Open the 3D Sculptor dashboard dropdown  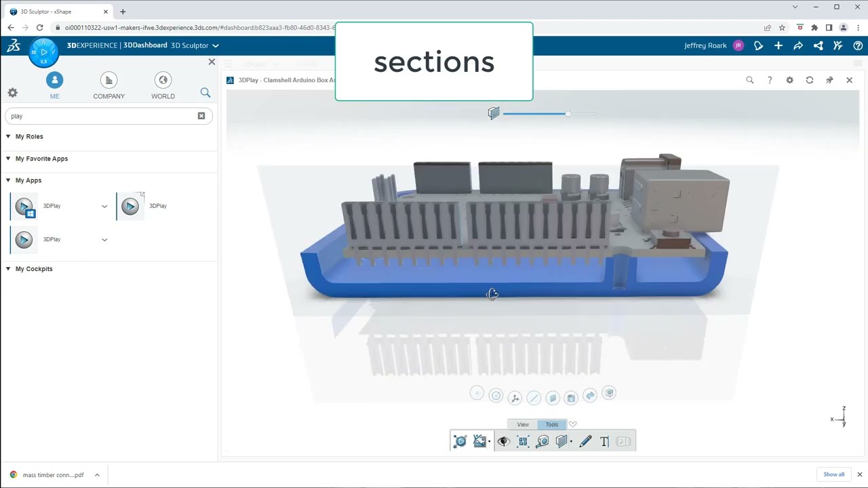[216, 46]
